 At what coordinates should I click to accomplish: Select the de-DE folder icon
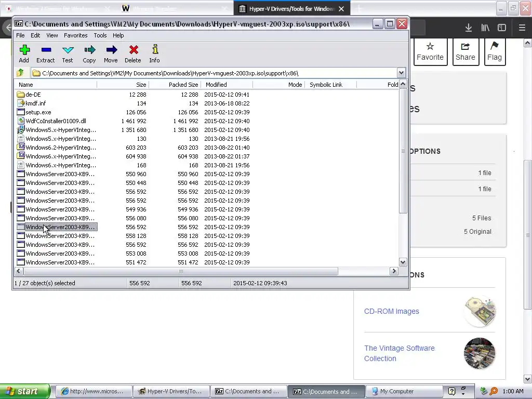21,95
